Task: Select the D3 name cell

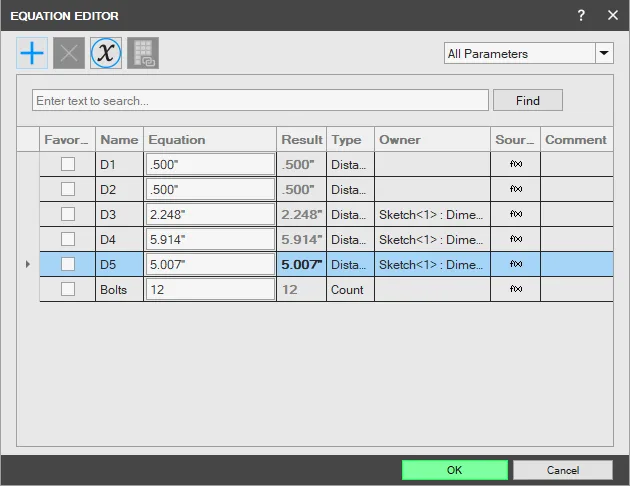Action: 119,214
